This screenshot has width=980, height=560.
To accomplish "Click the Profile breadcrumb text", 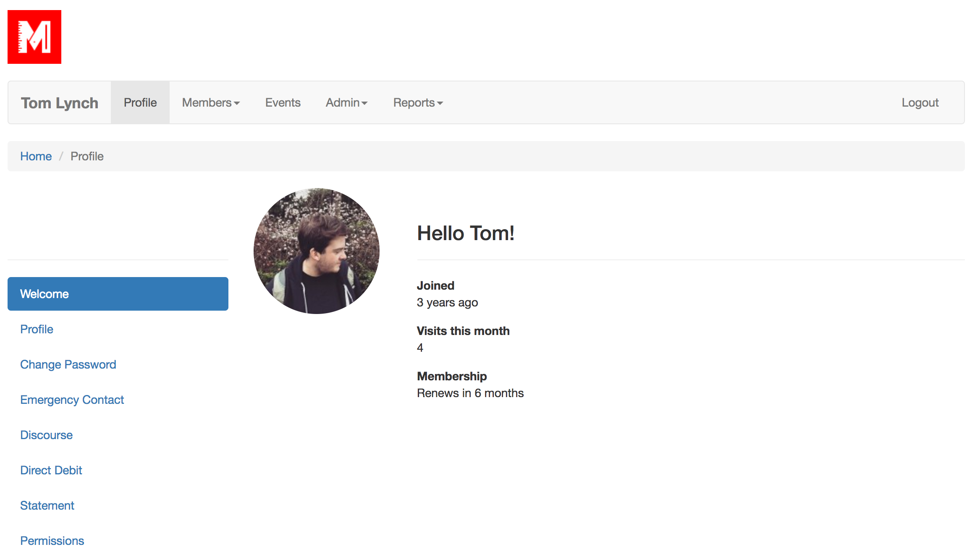I will pyautogui.click(x=87, y=156).
